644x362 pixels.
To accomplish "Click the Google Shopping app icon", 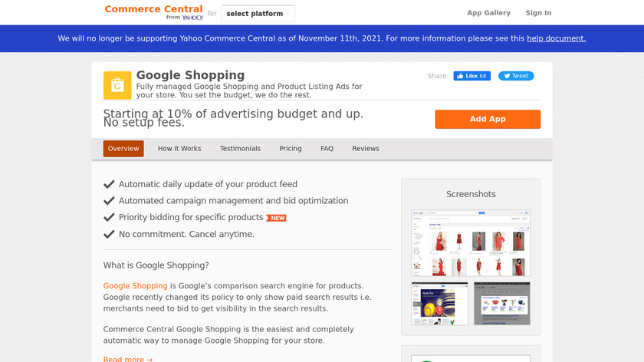I will [x=117, y=85].
